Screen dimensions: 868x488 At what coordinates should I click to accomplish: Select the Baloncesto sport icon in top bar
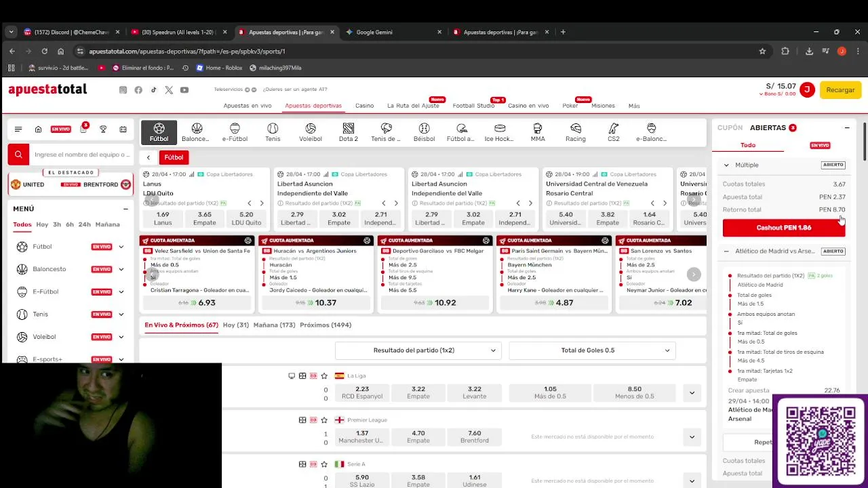(x=197, y=132)
